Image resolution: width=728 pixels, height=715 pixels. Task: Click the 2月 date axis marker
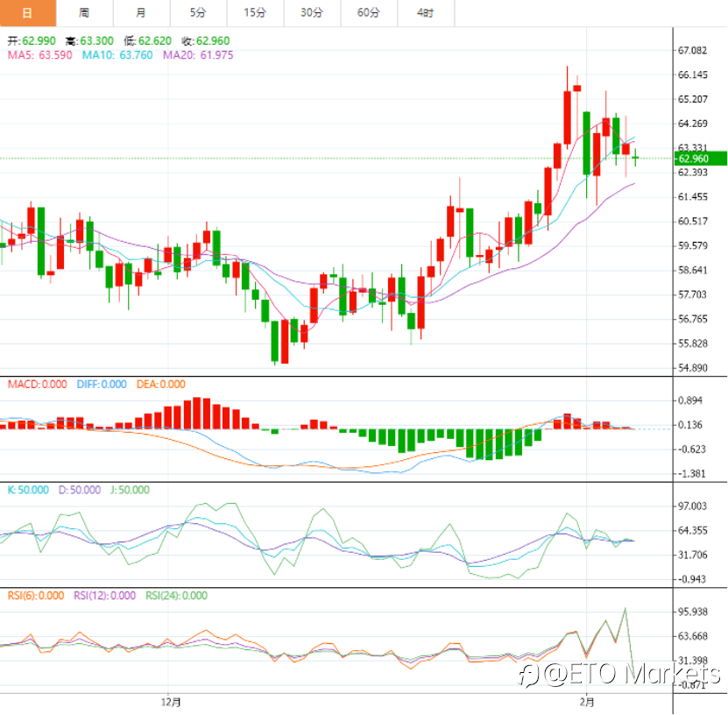pos(587,702)
